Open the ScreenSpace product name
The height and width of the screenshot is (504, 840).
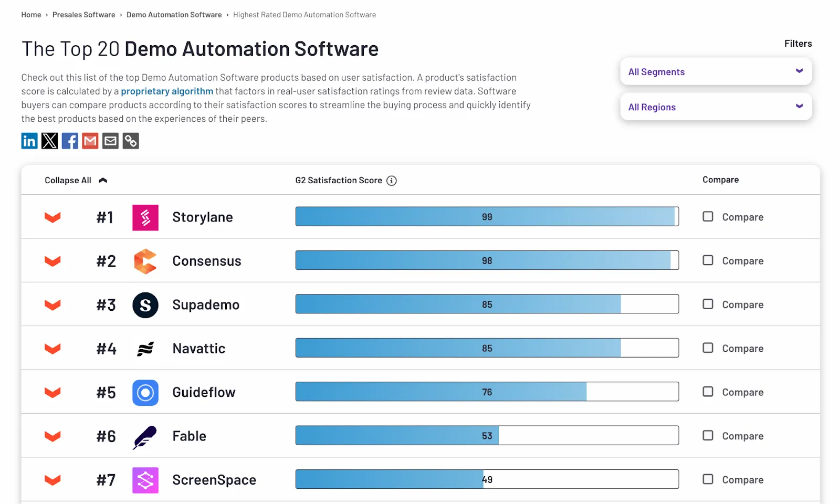point(214,480)
